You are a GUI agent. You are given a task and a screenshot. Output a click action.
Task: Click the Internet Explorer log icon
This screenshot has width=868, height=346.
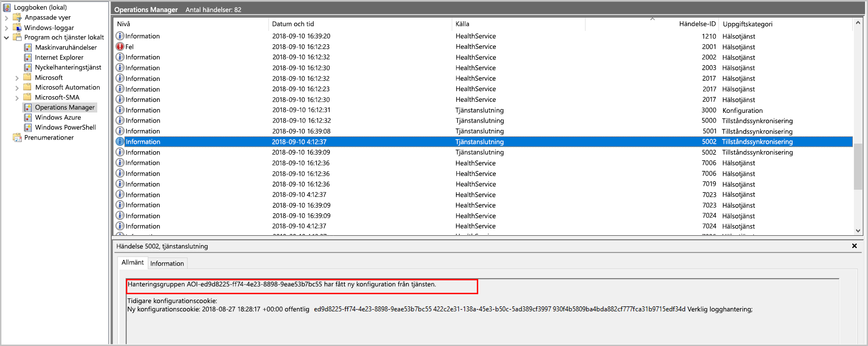28,57
